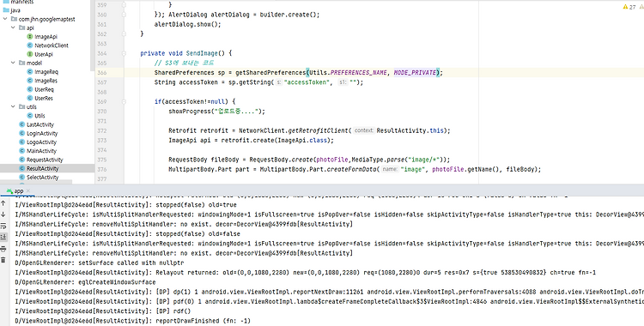The height and width of the screenshot is (326, 644).
Task: Click the UserApi interface icon
Action: pyautogui.click(x=29, y=54)
